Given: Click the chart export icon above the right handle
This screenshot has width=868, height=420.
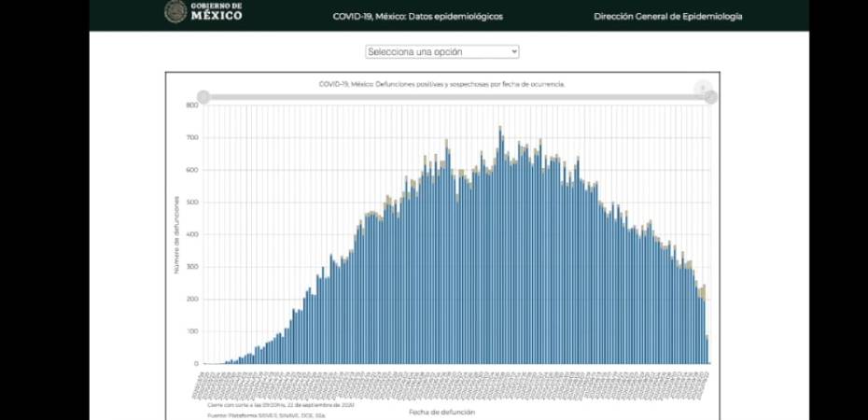Looking at the screenshot, I should tap(704, 87).
